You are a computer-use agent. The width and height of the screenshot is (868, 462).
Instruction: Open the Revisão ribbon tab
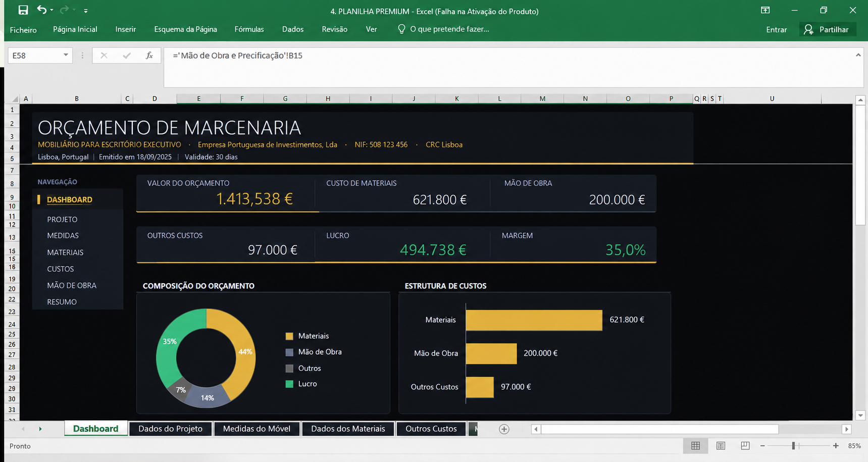[334, 29]
